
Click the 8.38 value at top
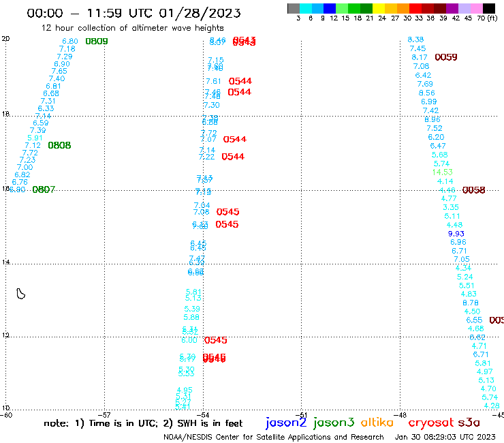tap(415, 40)
